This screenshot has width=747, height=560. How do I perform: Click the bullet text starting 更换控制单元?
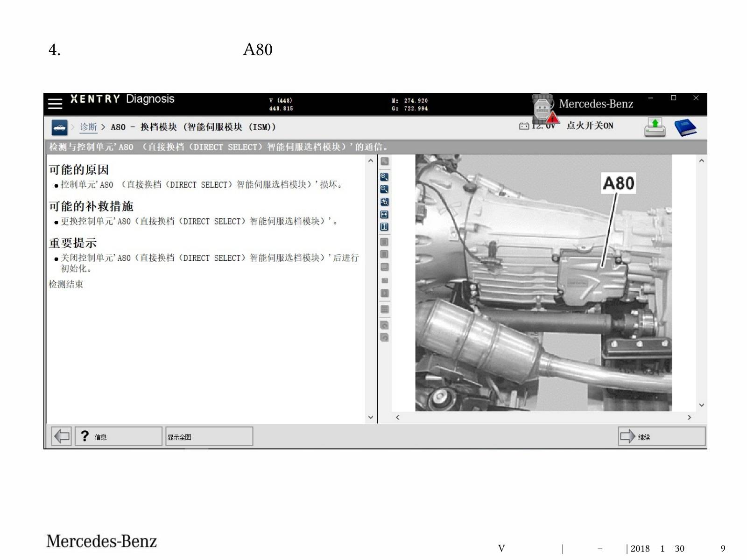tap(199, 221)
